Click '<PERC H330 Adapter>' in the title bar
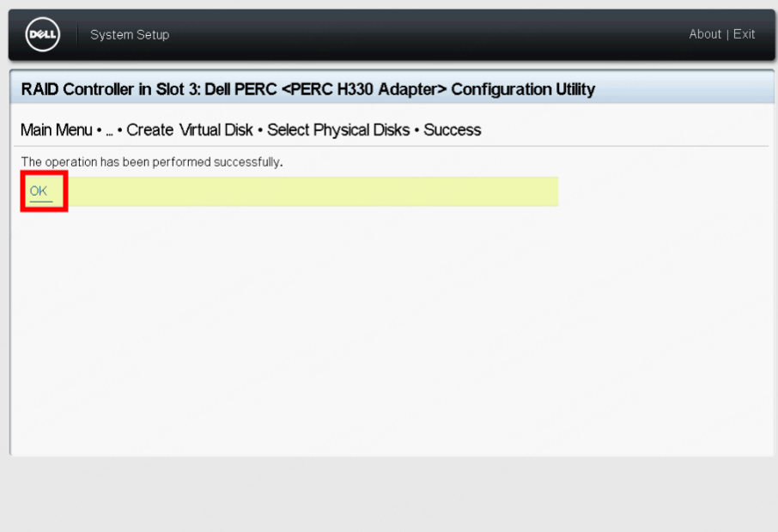The image size is (778, 532). (364, 89)
